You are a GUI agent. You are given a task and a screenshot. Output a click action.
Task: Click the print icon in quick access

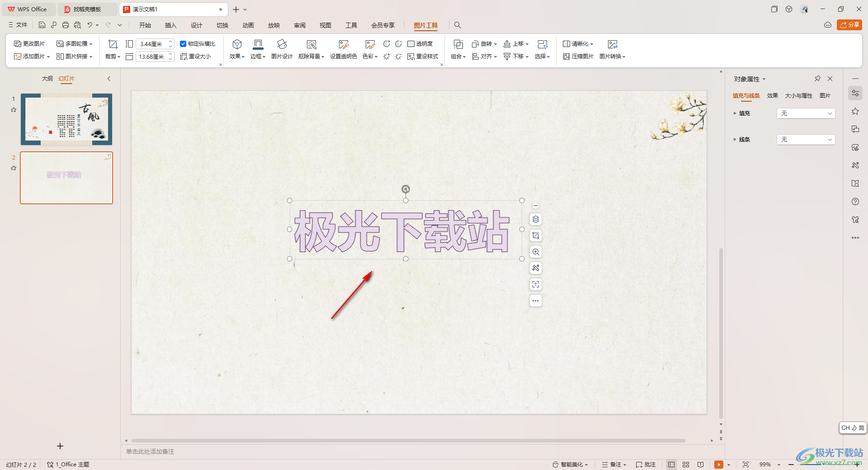click(66, 25)
